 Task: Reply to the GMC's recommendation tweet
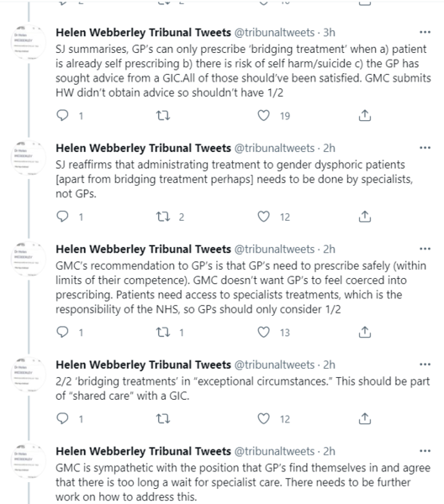(x=62, y=332)
